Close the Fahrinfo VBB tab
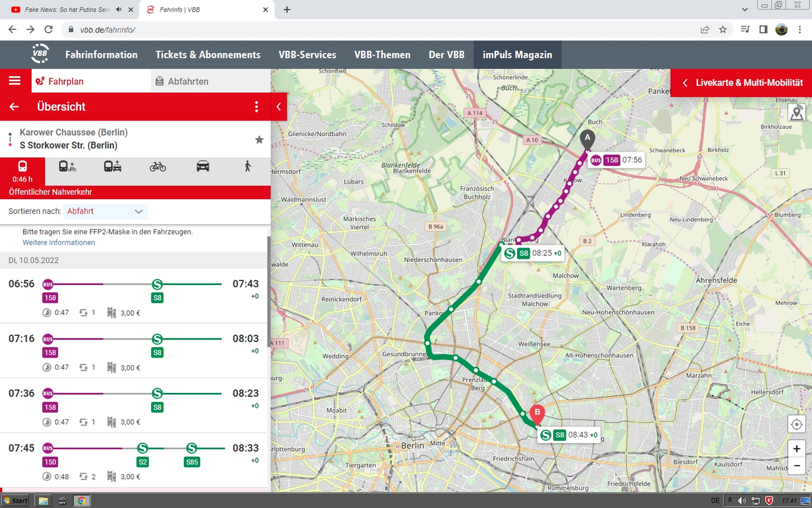 pyautogui.click(x=265, y=9)
